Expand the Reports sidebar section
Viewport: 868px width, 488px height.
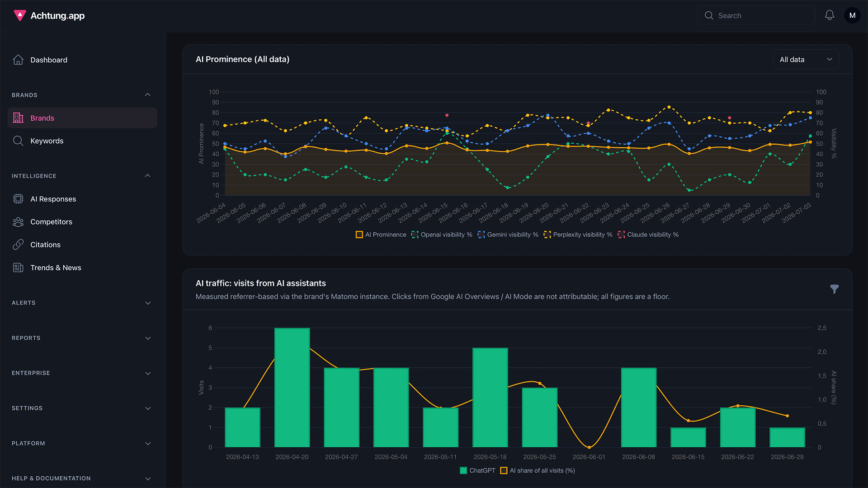[x=81, y=338]
